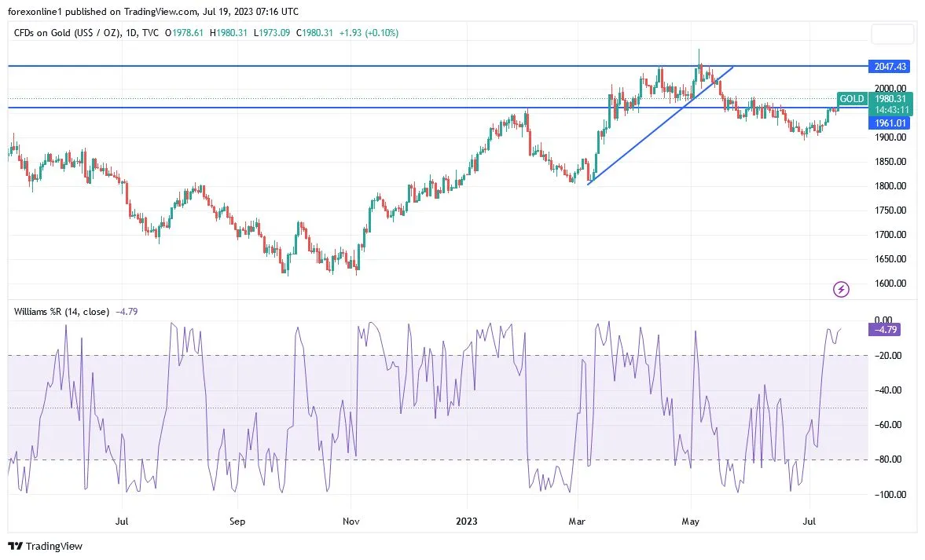Click the Jul 2023 time axis label
The width and height of the screenshot is (925, 560).
pos(809,521)
